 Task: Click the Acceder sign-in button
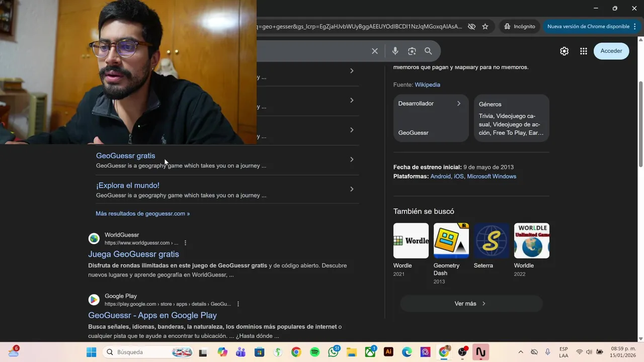(x=611, y=51)
